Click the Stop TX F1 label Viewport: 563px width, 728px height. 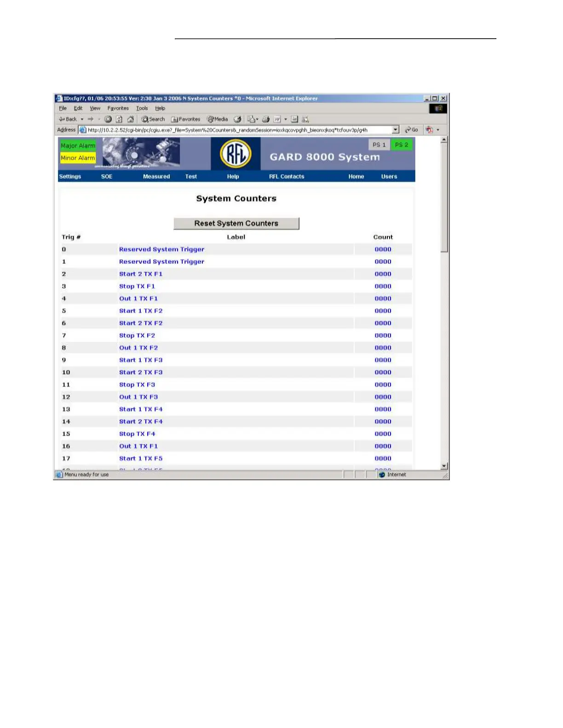coord(137,286)
